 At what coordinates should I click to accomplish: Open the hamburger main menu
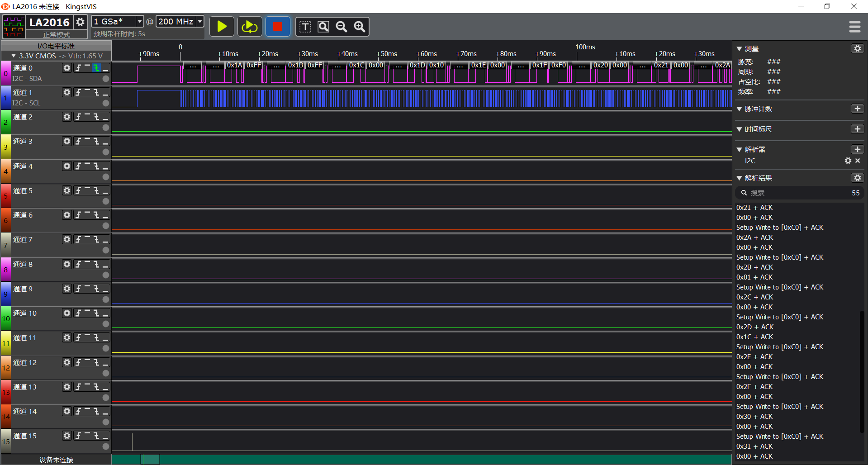tap(854, 27)
